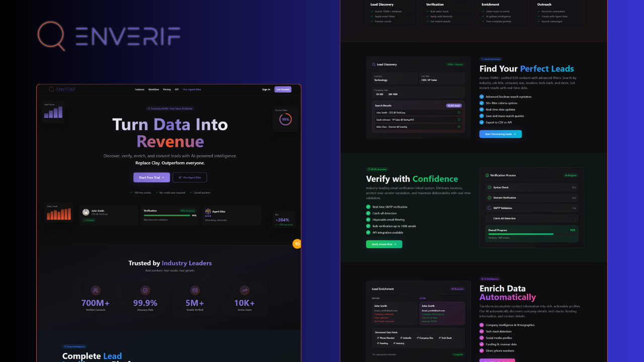Click the Start Free Trial button
644x362 pixels.
(151, 177)
